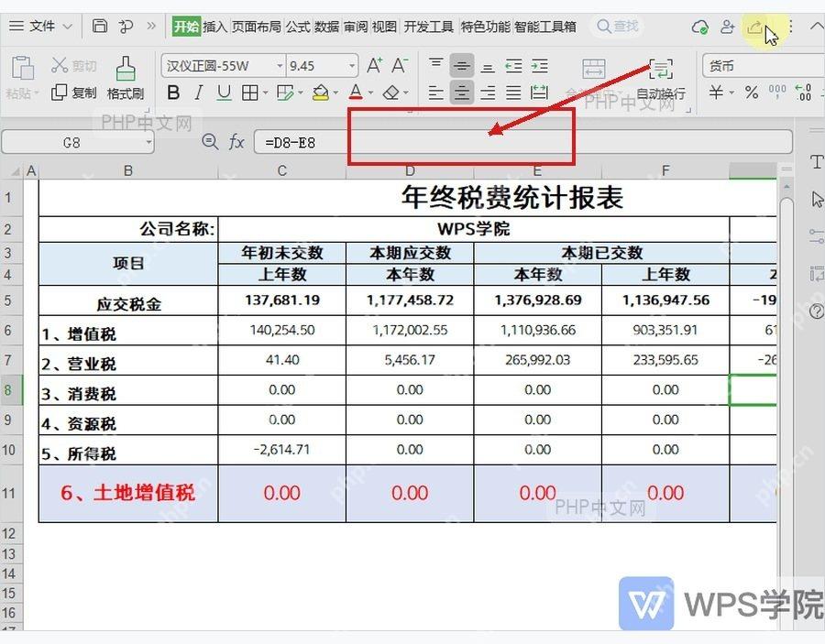Click the 查找 search box
Screen dimensions: 825x644
tap(618, 26)
